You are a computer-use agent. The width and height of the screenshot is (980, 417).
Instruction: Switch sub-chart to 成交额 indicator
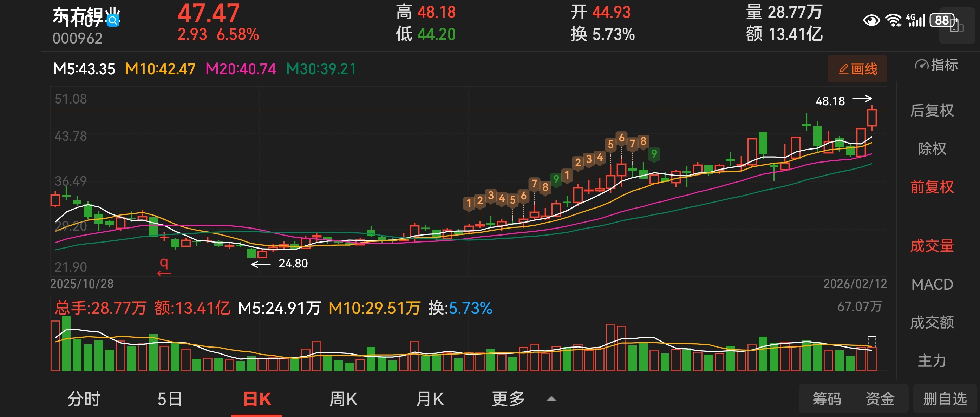(x=932, y=322)
